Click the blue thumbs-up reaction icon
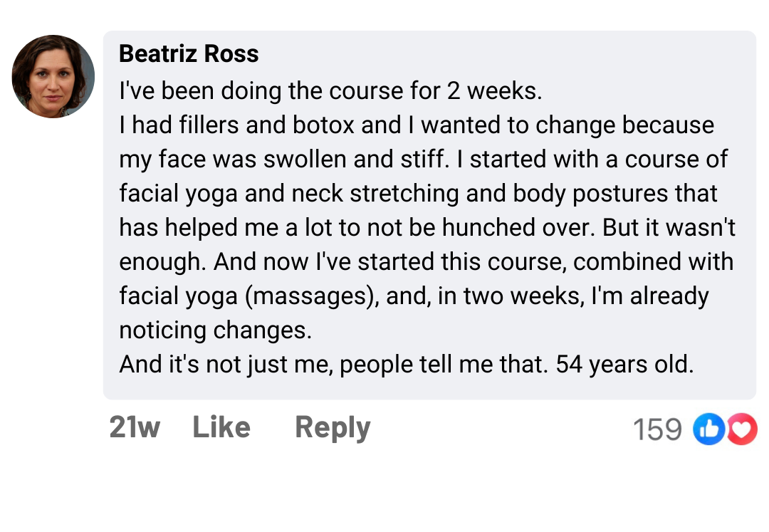 coord(708,429)
